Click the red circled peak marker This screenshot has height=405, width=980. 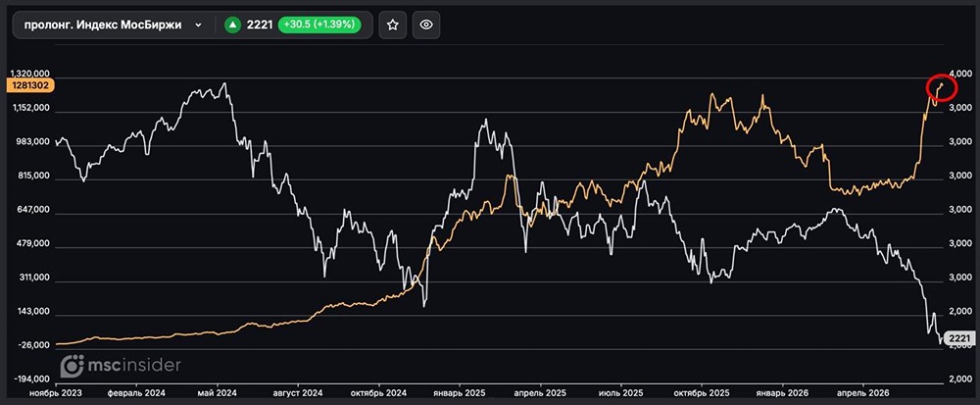tap(942, 87)
